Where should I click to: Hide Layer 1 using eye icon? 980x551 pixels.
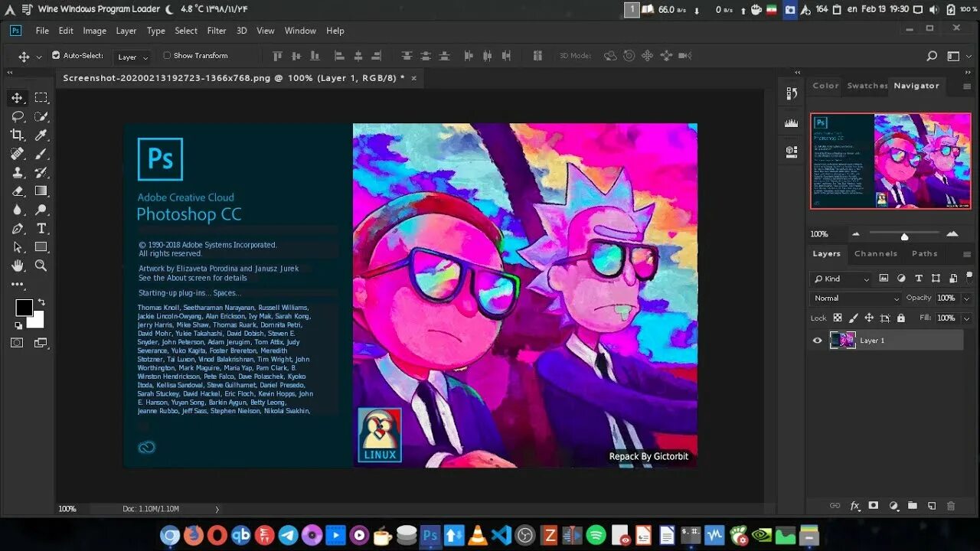click(817, 341)
